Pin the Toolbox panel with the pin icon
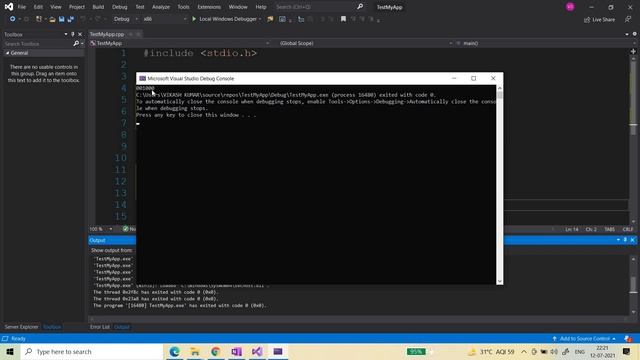The image size is (640, 360). click(73, 34)
